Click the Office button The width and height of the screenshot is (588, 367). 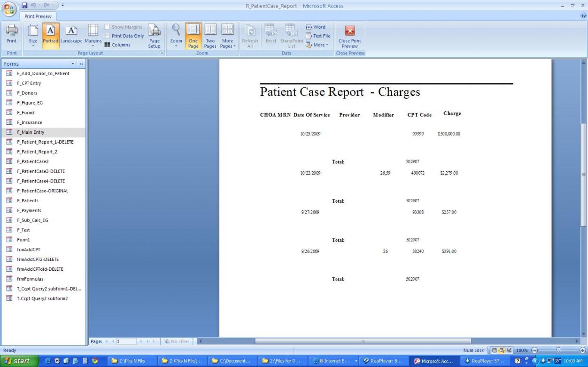[9, 9]
